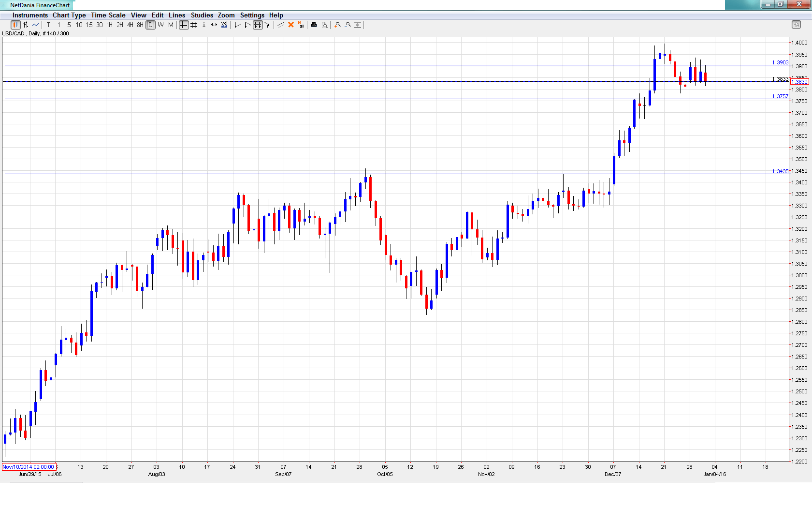Toggle the chart grid icon

click(194, 25)
